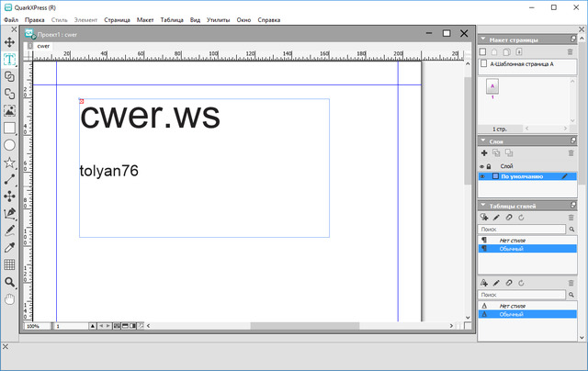The image size is (588, 371).
Task: Add a new layer with plus icon
Action: coord(484,152)
